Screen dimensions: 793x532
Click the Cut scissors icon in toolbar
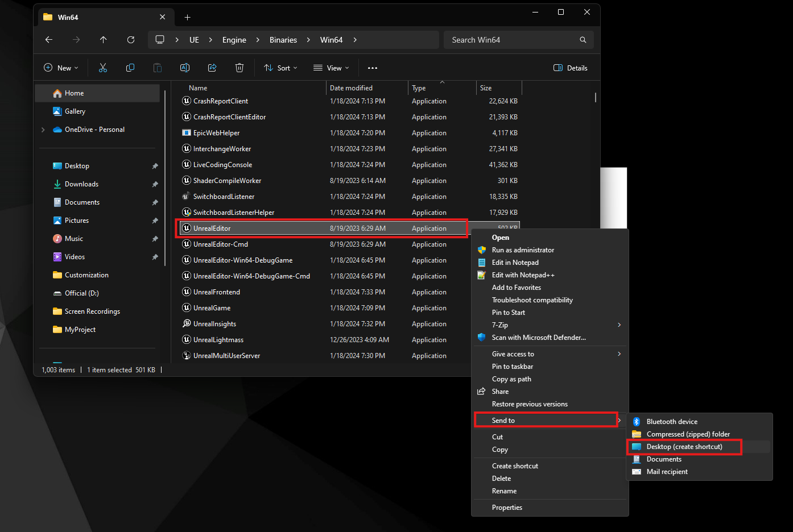103,68
